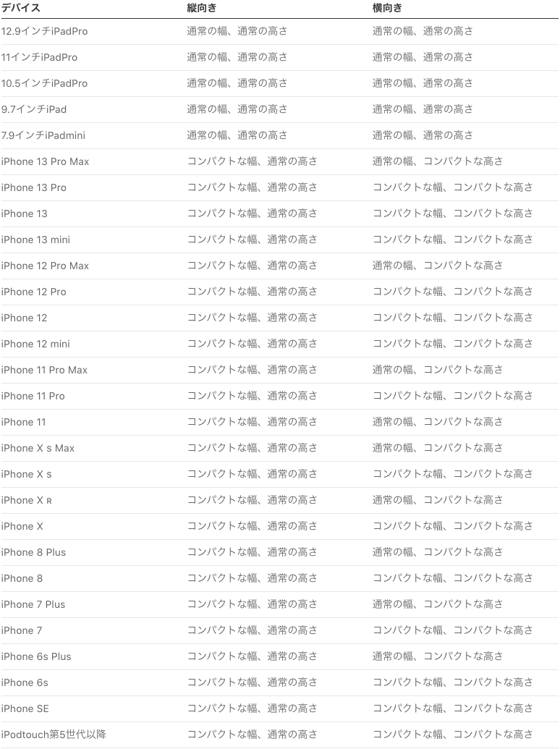
Task: Click the iPhone 6s Plus row label
Action: click(x=35, y=656)
